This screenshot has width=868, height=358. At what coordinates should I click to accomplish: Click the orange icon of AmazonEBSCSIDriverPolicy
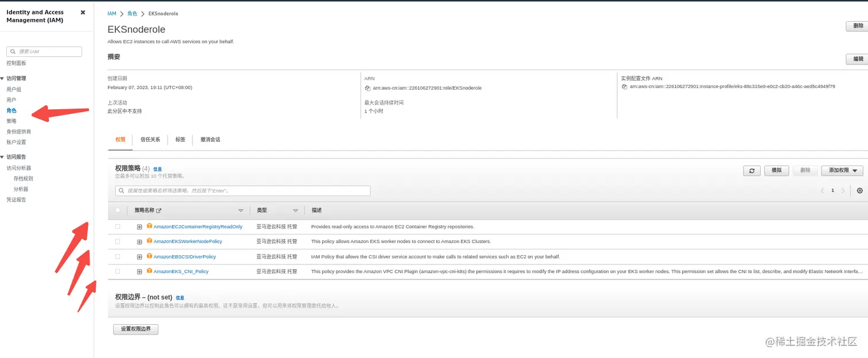[x=149, y=256]
